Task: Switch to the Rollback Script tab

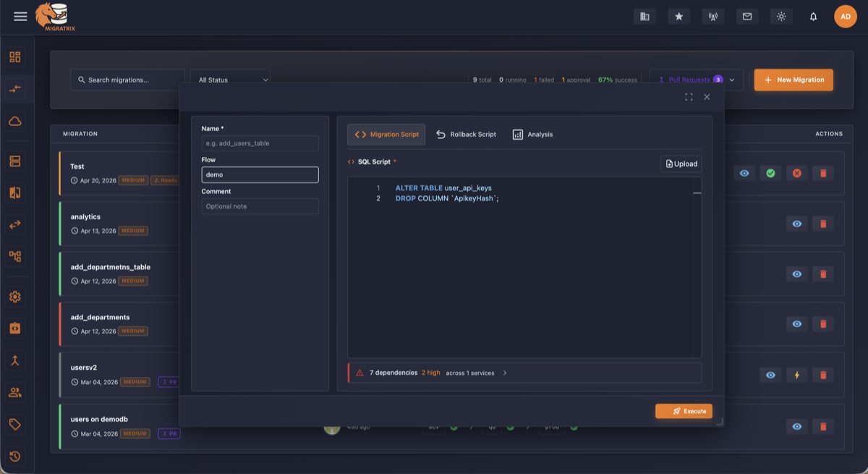Action: (x=466, y=134)
